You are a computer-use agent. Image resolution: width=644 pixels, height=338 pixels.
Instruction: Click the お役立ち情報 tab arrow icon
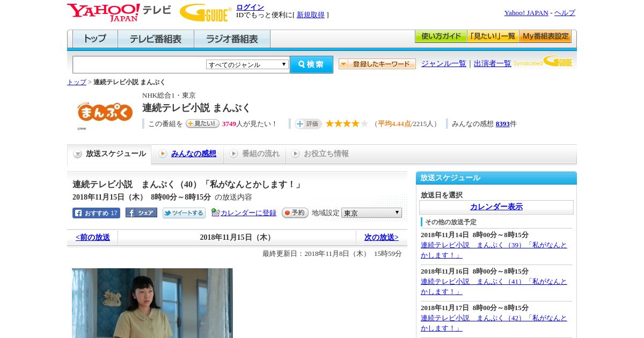[295, 154]
